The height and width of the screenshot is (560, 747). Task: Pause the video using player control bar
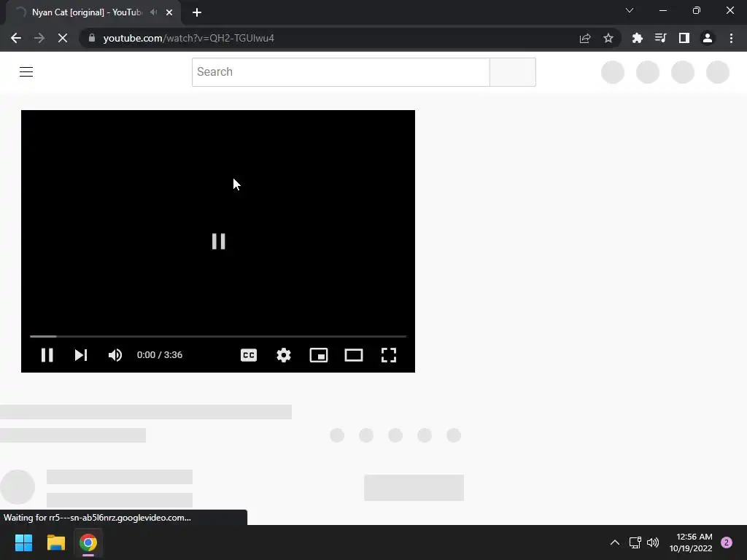(x=47, y=355)
